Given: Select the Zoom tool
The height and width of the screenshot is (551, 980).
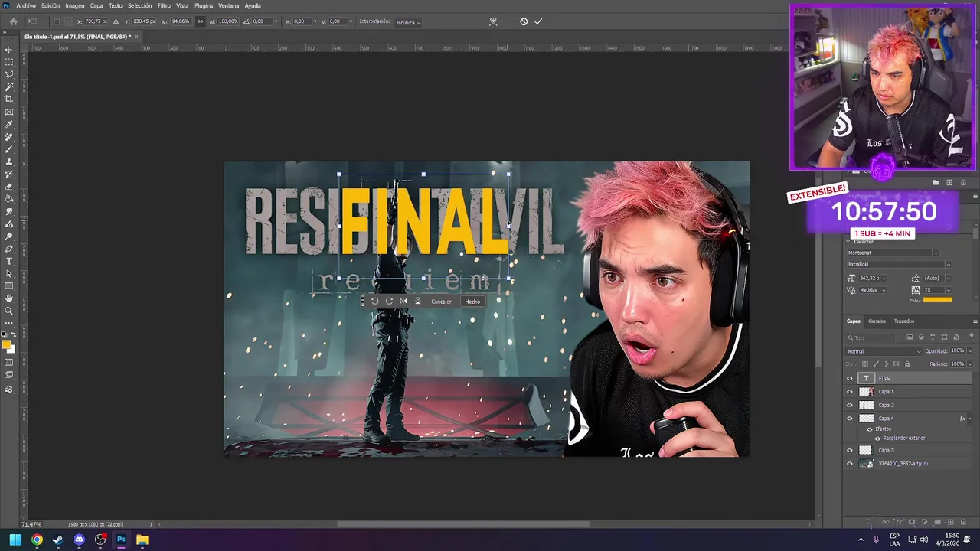Looking at the screenshot, I should pos(9,311).
